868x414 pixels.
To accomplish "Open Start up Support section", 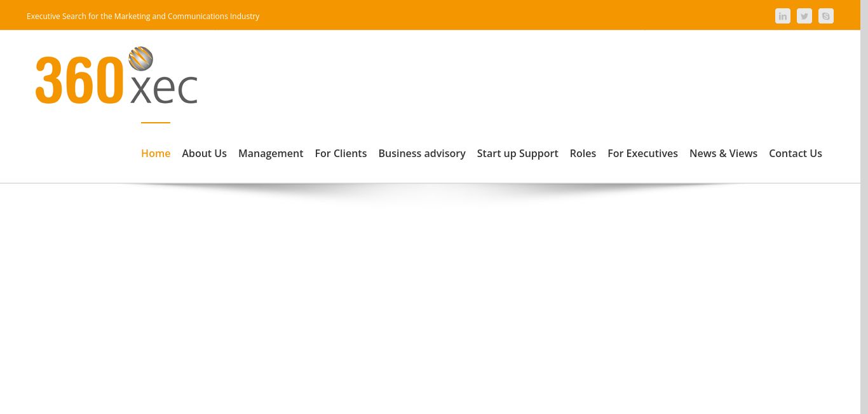I will (x=517, y=153).
